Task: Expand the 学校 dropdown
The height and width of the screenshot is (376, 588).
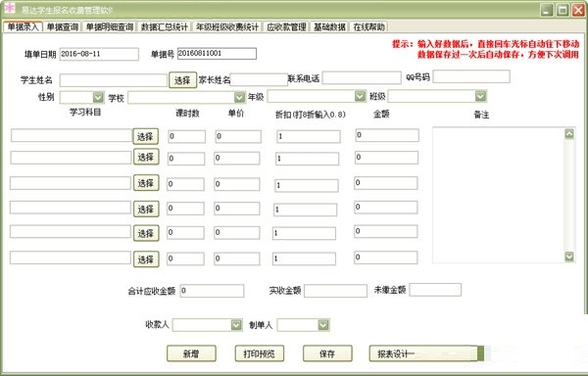Action: pos(240,97)
